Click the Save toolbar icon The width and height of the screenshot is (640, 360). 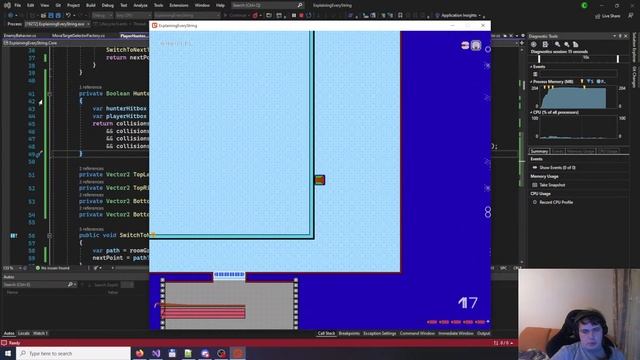tap(51, 15)
